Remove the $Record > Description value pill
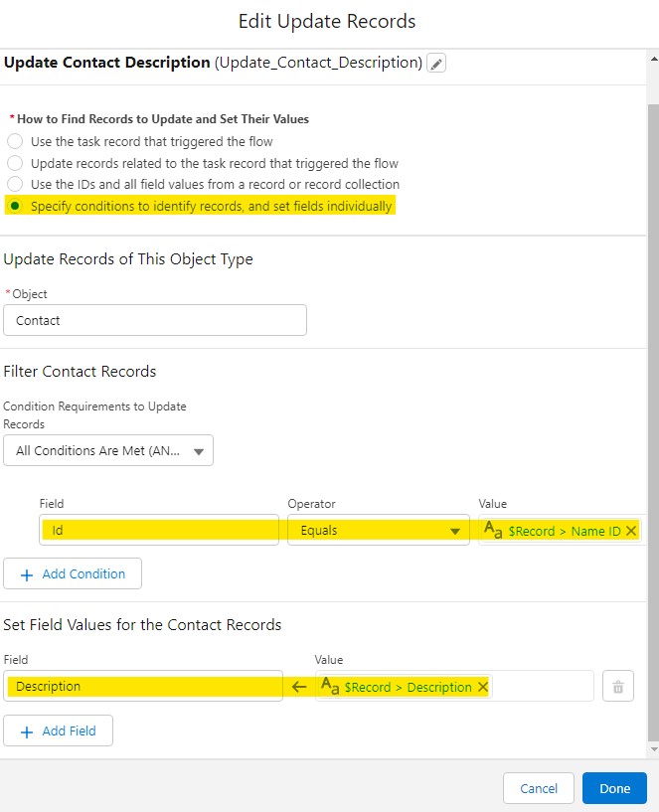This screenshot has height=812, width=659. click(x=483, y=687)
